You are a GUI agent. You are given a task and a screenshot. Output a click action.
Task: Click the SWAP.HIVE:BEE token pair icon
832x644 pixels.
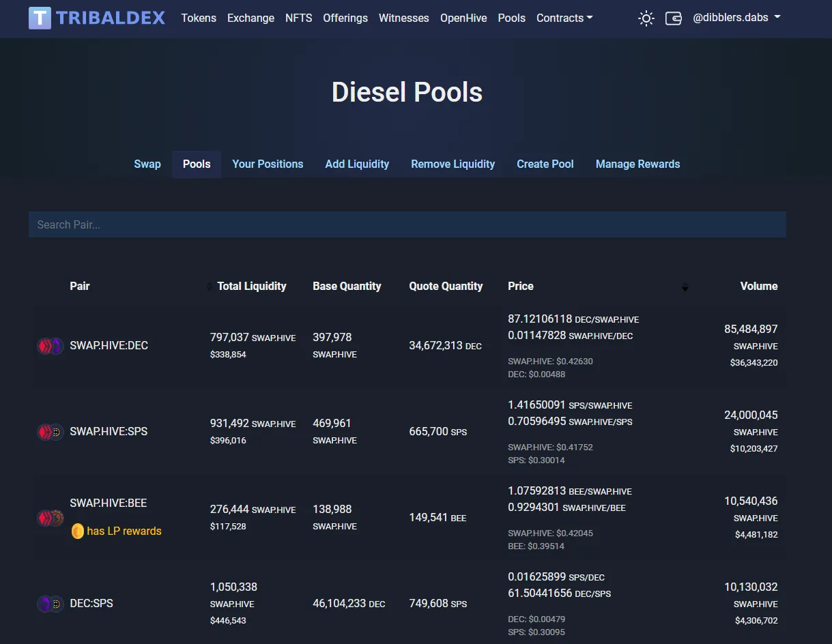point(50,518)
